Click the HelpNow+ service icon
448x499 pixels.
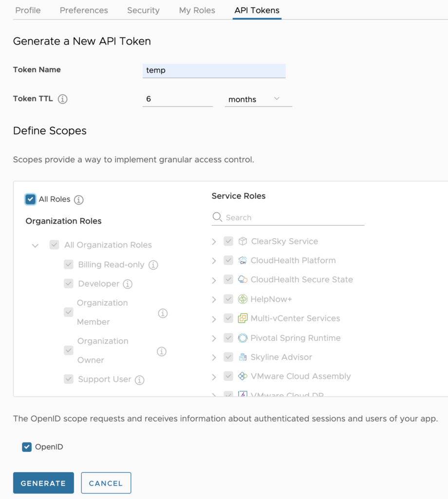coord(243,299)
